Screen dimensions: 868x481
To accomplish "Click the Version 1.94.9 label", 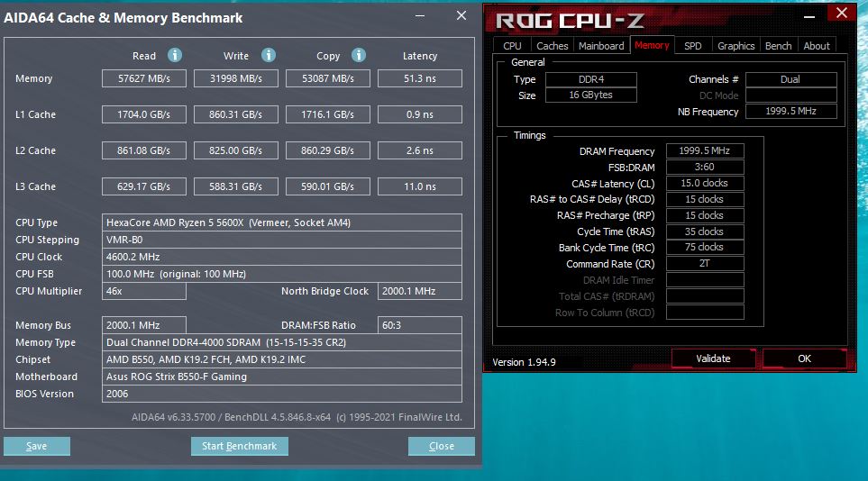I will 524,362.
